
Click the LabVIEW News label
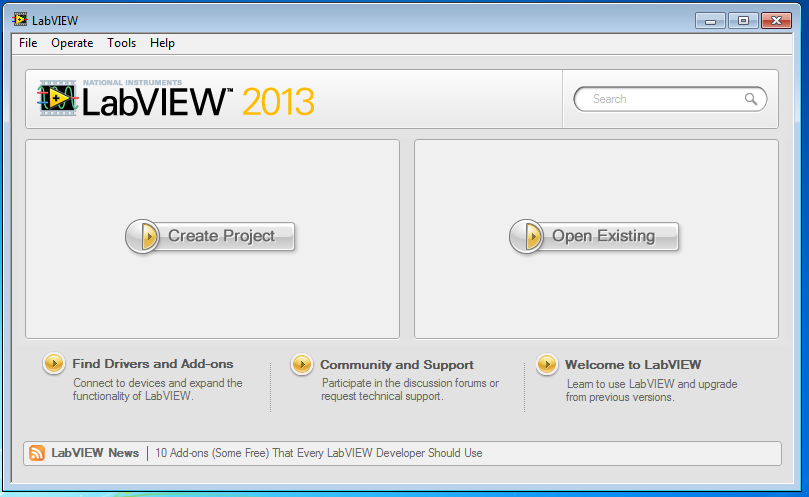pos(95,453)
